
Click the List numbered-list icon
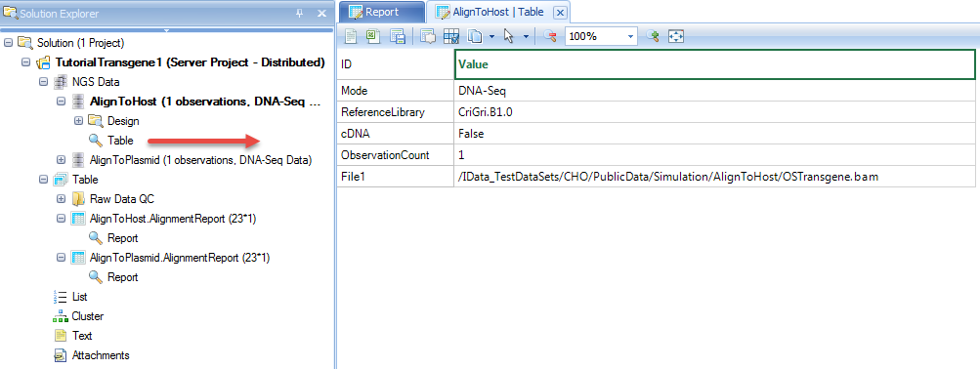[60, 297]
